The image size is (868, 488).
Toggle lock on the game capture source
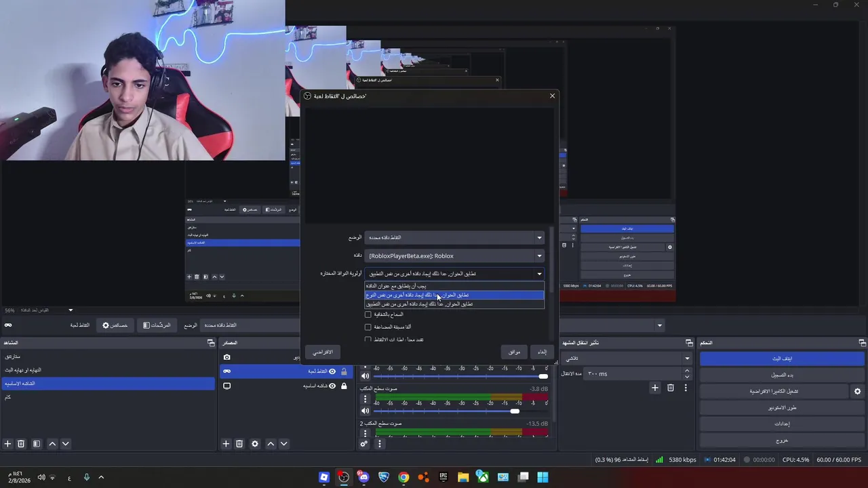344,371
